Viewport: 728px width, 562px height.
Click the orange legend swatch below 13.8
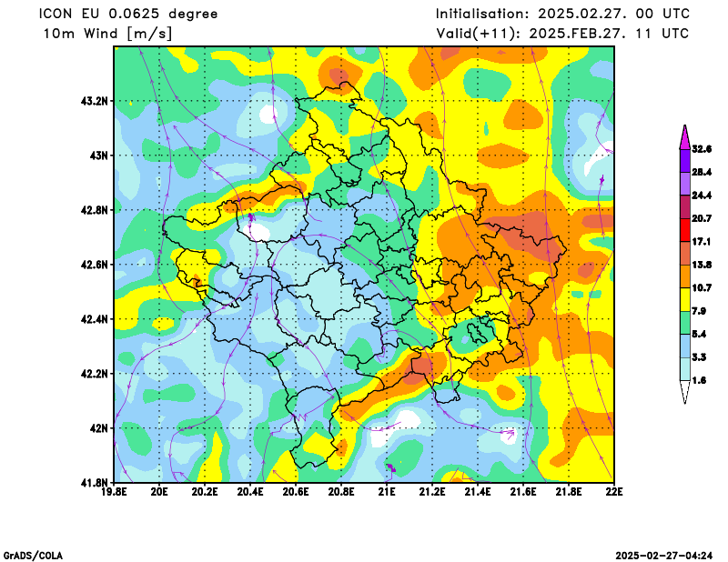685,276
